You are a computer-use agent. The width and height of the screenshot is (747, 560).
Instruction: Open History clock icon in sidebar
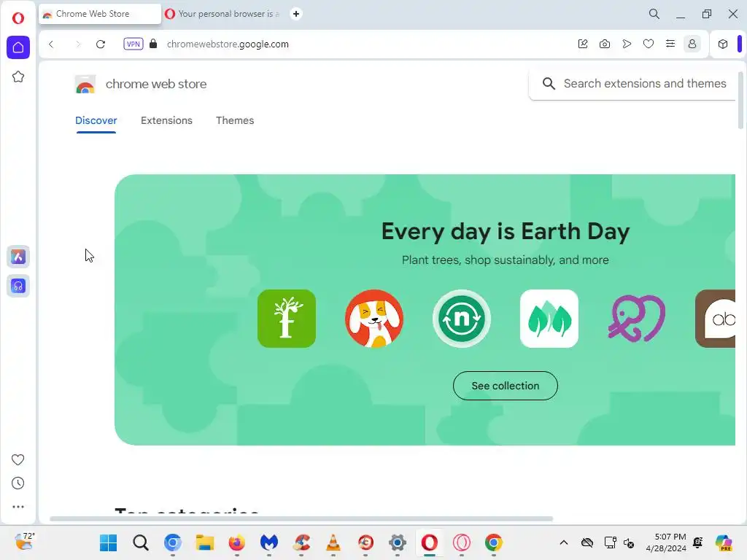coord(18,483)
